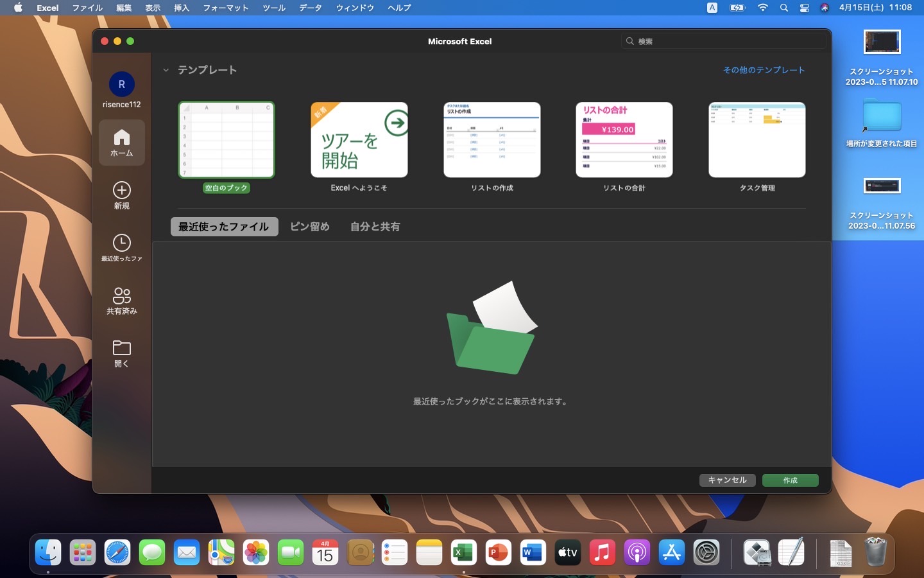This screenshot has height=578, width=924.
Task: Open PowerPoint from the Dock
Action: (498, 552)
